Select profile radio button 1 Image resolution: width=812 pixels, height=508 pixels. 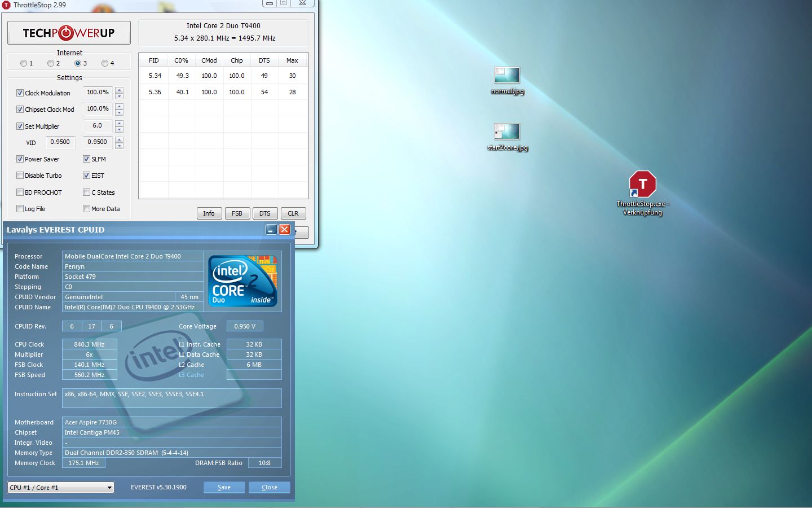tap(24, 63)
